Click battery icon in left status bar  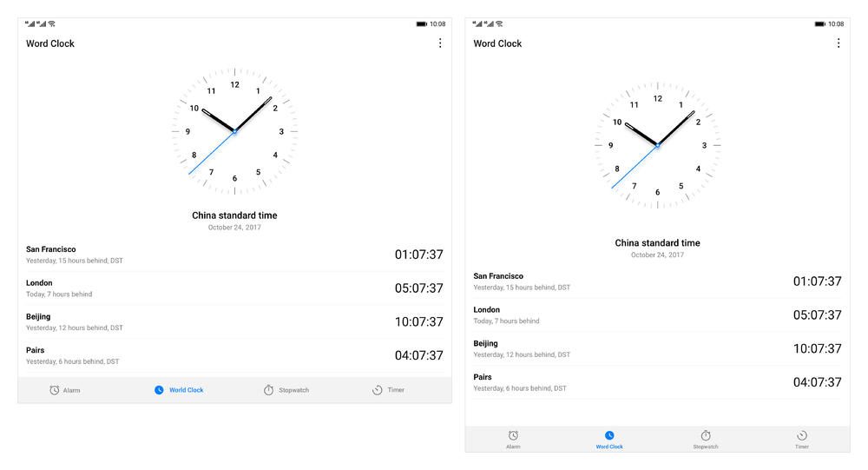coord(422,23)
